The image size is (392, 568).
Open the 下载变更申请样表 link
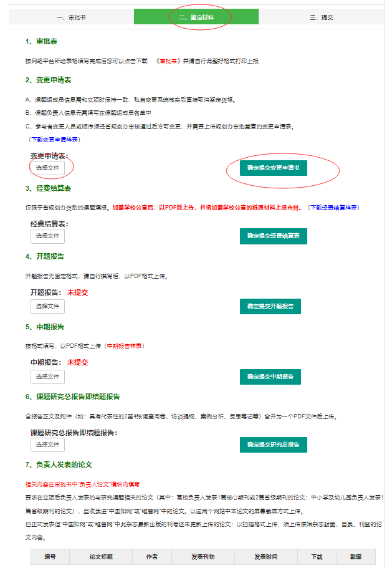pyautogui.click(x=53, y=139)
